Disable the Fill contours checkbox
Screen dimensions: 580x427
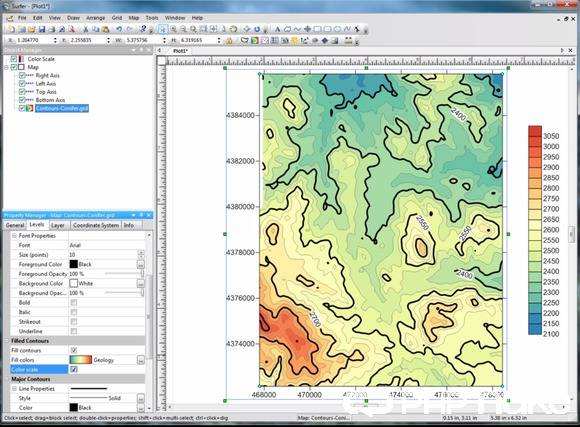74,350
